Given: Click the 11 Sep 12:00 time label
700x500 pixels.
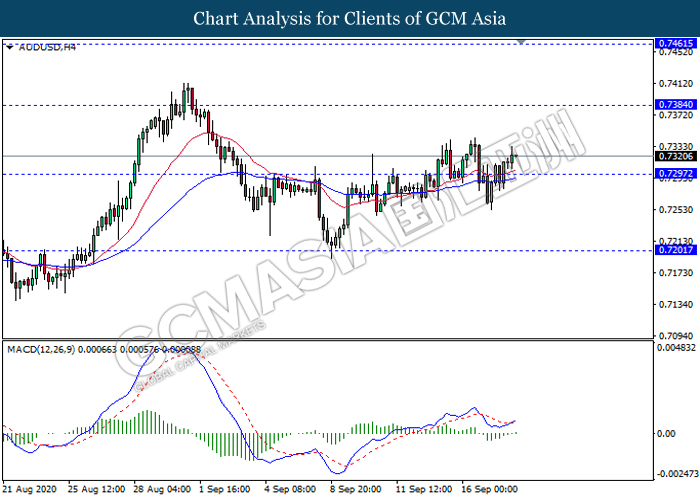Looking at the screenshot, I should click(x=424, y=489).
